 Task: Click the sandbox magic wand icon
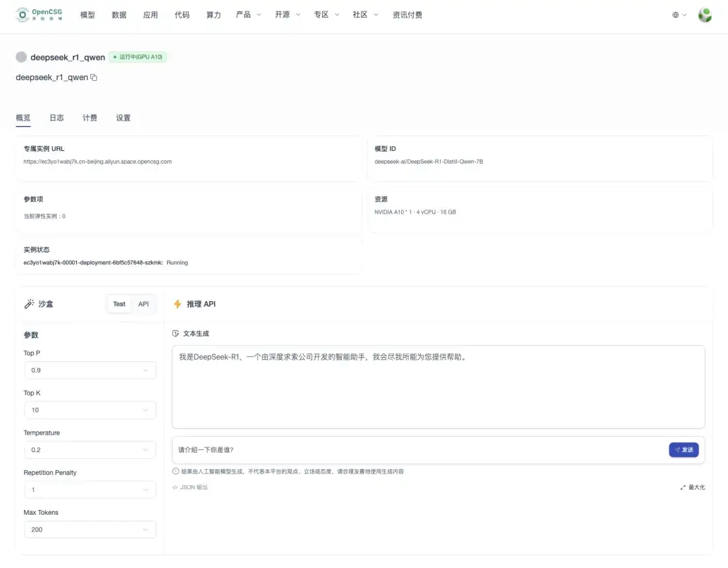[29, 304]
